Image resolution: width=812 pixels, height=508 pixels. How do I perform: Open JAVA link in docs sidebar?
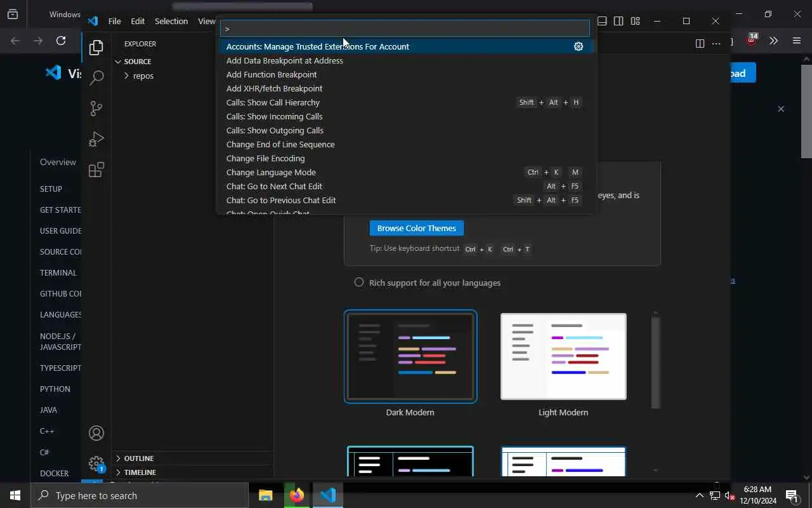click(48, 410)
